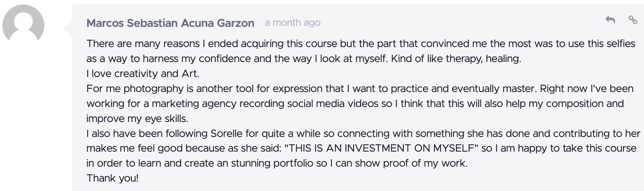The width and height of the screenshot is (644, 191).
Task: Click the line starting "working for a marketing agency"
Action: pos(355,104)
